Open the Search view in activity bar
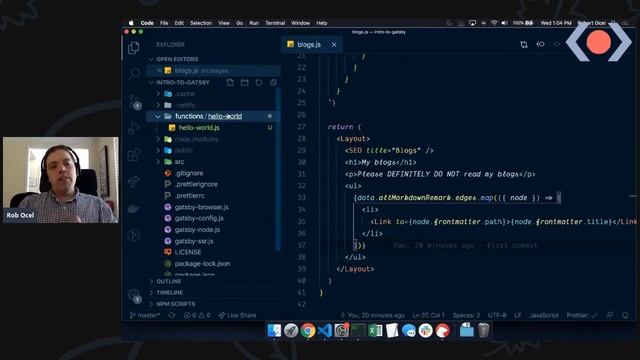 [134, 73]
